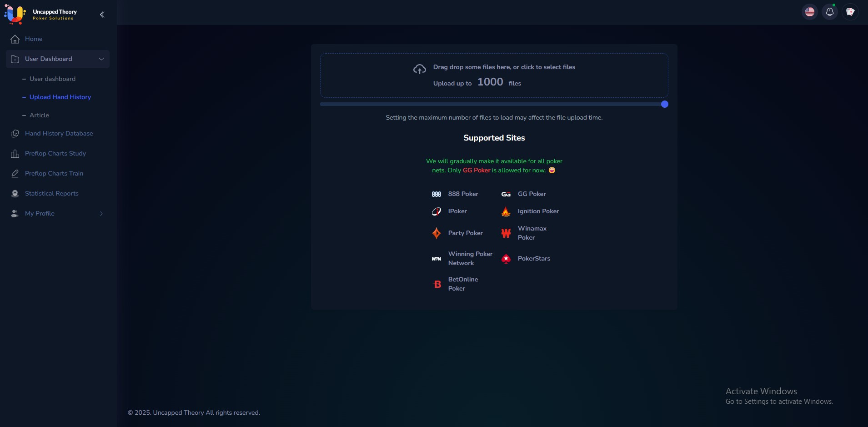Image resolution: width=868 pixels, height=427 pixels.
Task: Click the GG Poker logo icon
Action: 506,194
